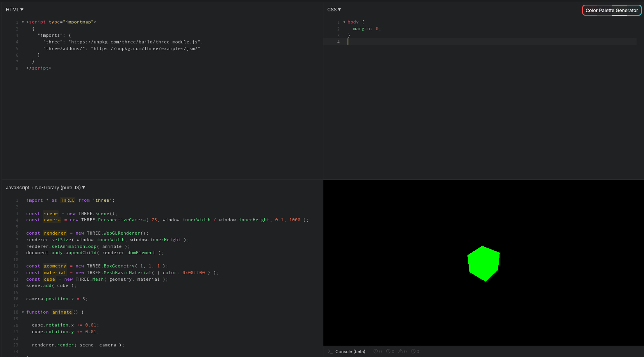Screen dimensions: 644x357
Task: Click the highlighted THREE in import statement
Action: click(x=68, y=200)
